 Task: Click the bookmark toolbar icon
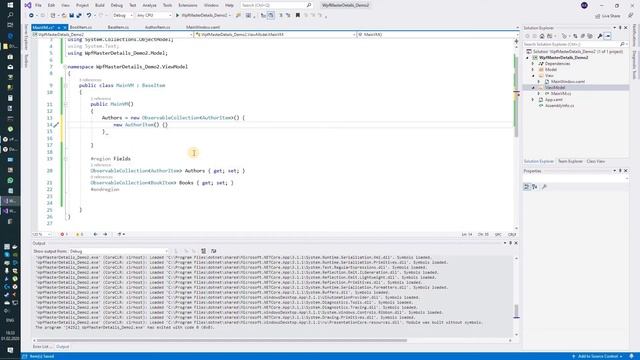click(x=298, y=16)
